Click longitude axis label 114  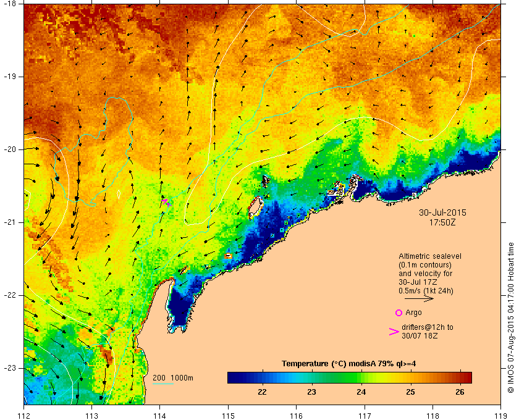point(160,416)
